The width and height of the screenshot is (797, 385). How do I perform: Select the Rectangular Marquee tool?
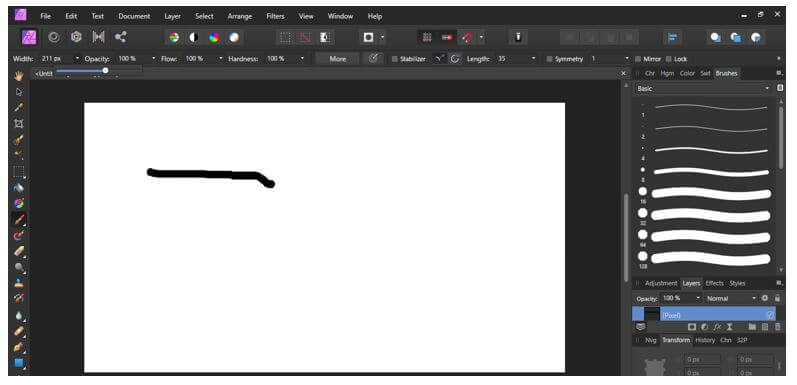19,171
